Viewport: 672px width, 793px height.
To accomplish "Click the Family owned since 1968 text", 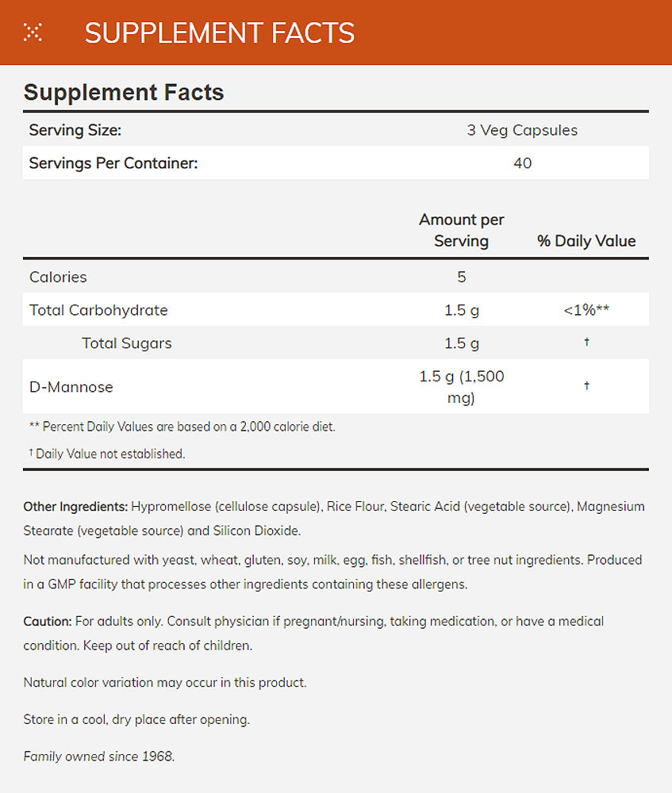I will click(98, 756).
